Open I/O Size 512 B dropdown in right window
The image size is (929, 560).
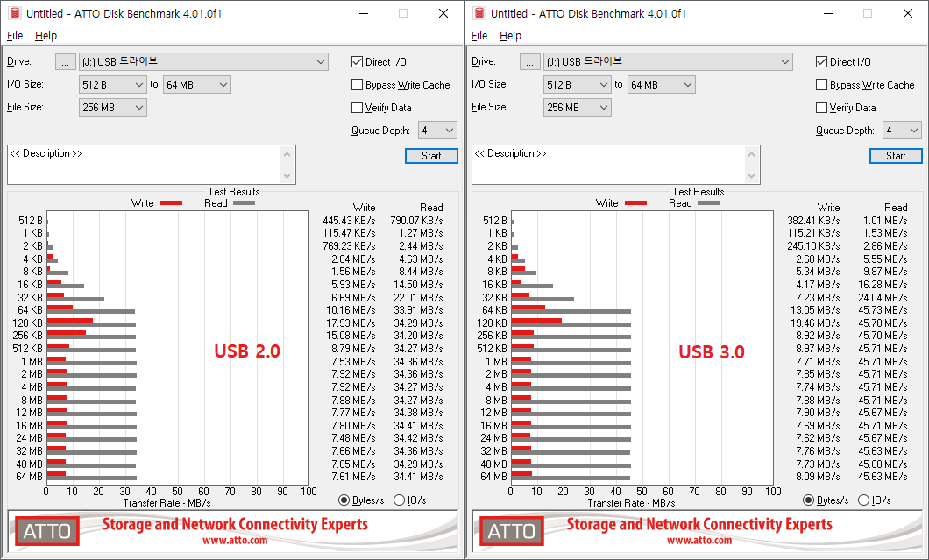pyautogui.click(x=577, y=85)
